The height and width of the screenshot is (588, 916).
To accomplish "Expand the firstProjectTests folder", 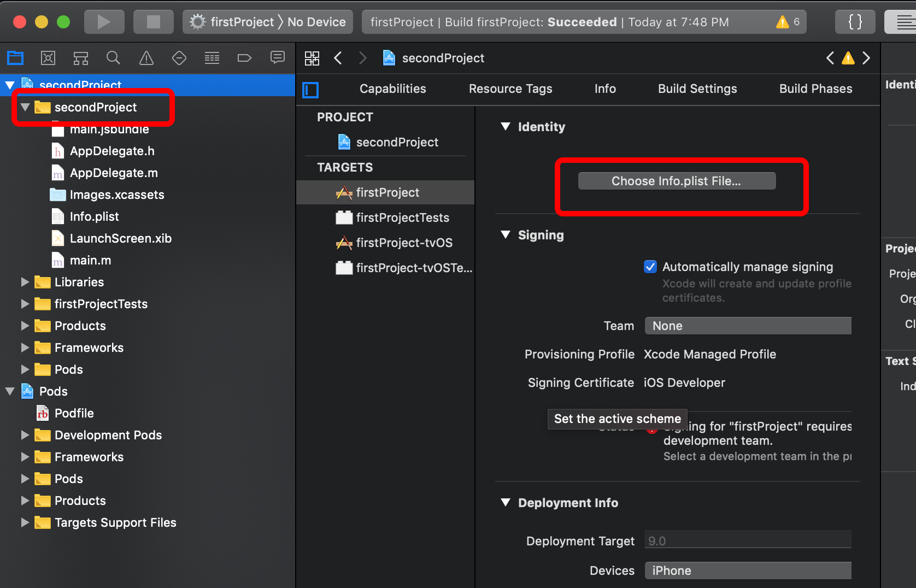I will (25, 304).
